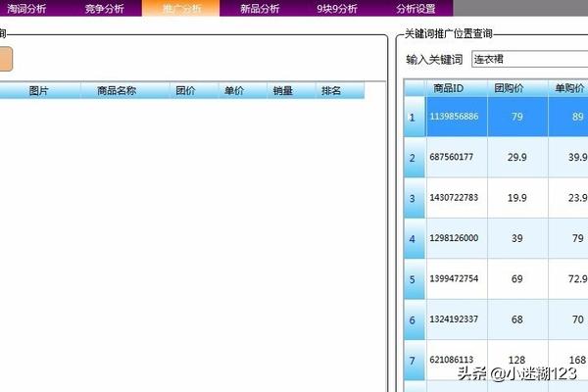588x392 pixels.
Task: Select product ID 687560177 cell
Action: click(x=455, y=157)
